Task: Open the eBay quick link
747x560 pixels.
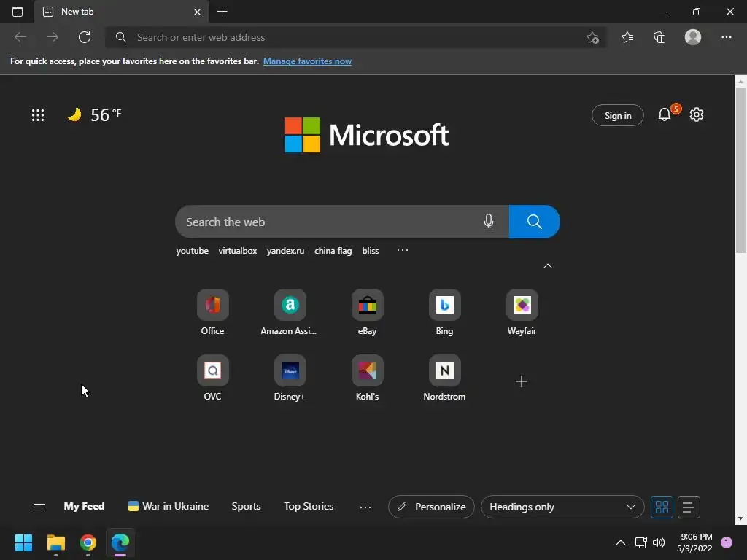Action: click(368, 312)
